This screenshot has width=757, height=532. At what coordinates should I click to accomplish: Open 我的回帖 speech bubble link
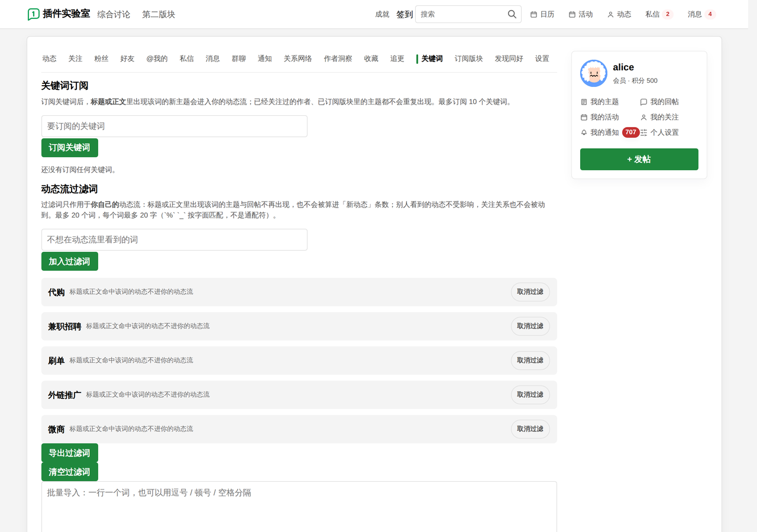(x=659, y=102)
